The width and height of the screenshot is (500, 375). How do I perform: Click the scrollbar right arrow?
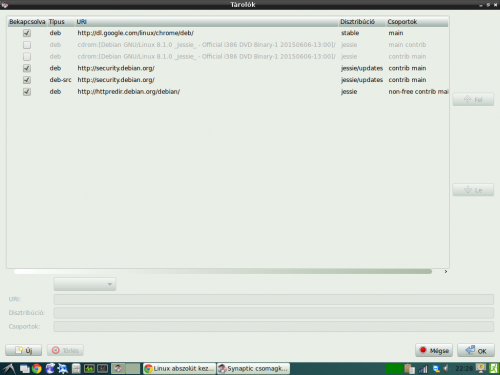446,272
